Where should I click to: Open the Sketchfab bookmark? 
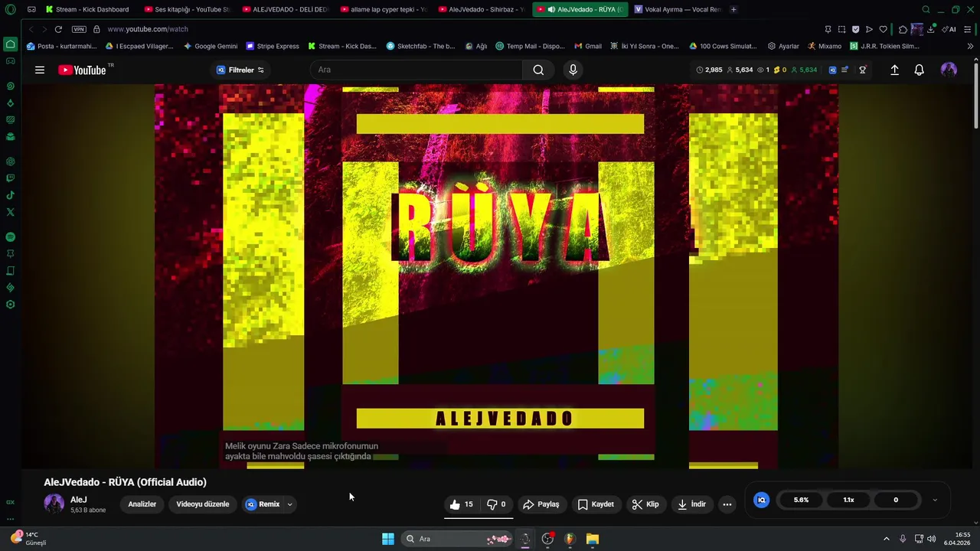tap(420, 46)
